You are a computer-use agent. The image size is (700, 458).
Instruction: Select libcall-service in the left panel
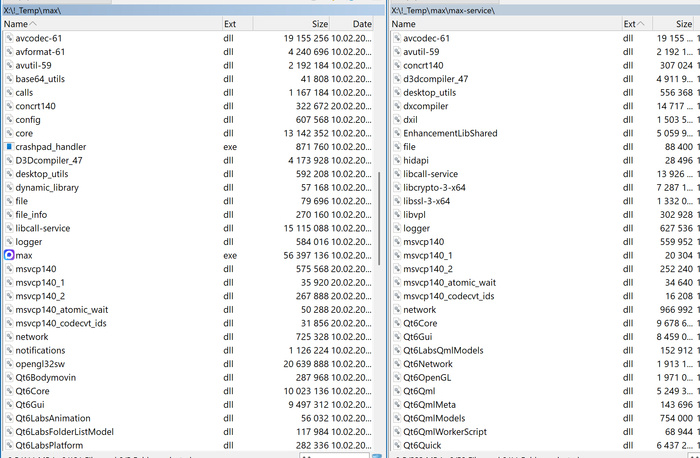tap(43, 228)
